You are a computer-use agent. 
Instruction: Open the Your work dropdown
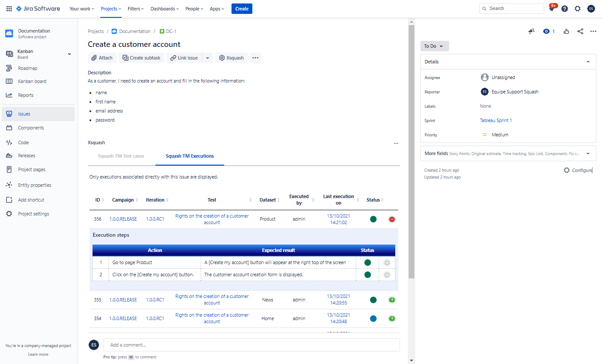(82, 9)
